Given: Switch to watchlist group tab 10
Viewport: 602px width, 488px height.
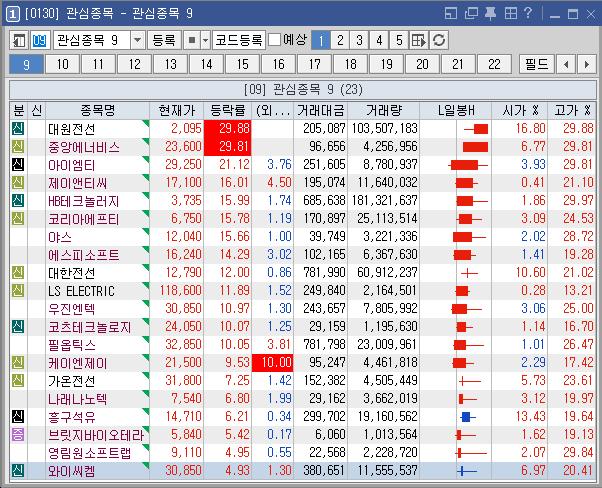Looking at the screenshot, I should (x=62, y=64).
